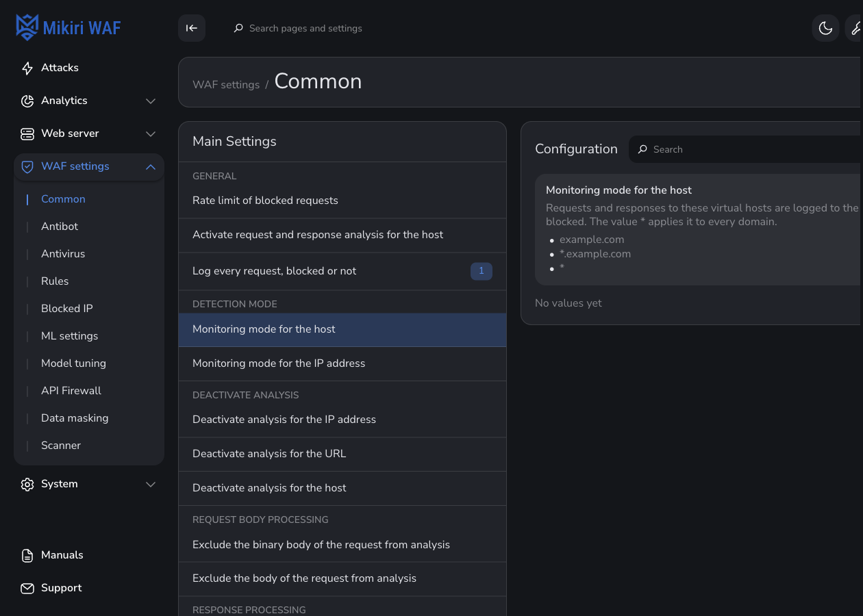Click the Support envelope icon
863x616 pixels.
tap(27, 588)
